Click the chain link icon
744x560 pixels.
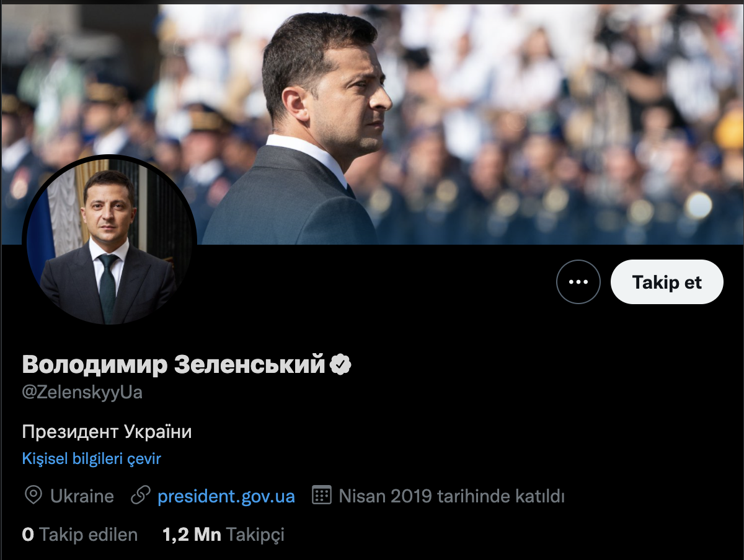click(x=141, y=496)
